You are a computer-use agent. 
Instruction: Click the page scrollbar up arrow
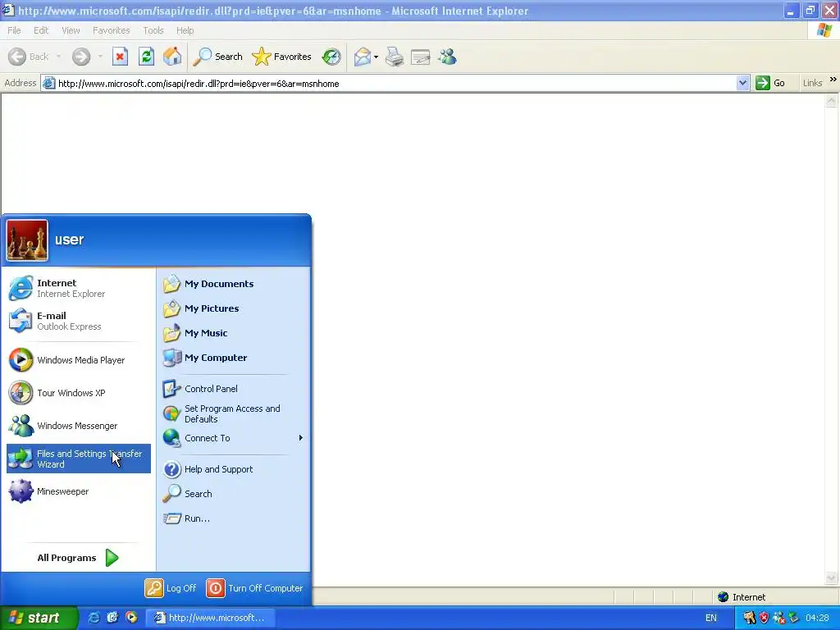tap(832, 100)
